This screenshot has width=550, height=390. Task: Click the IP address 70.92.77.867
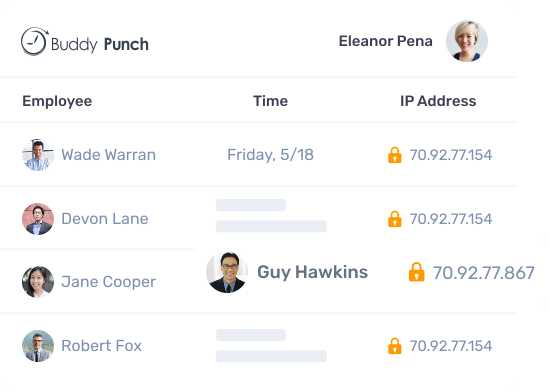point(483,273)
